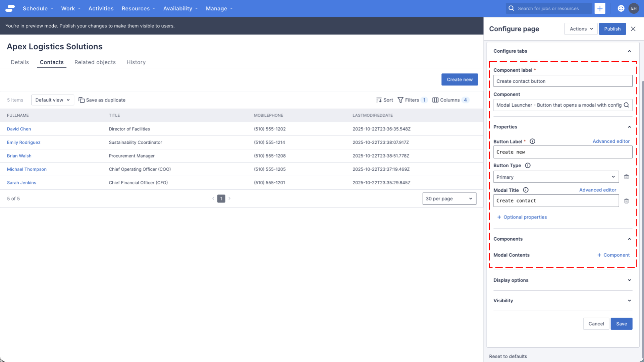This screenshot has height=362, width=644.
Task: Switch to the History tab
Action: [x=136, y=62]
